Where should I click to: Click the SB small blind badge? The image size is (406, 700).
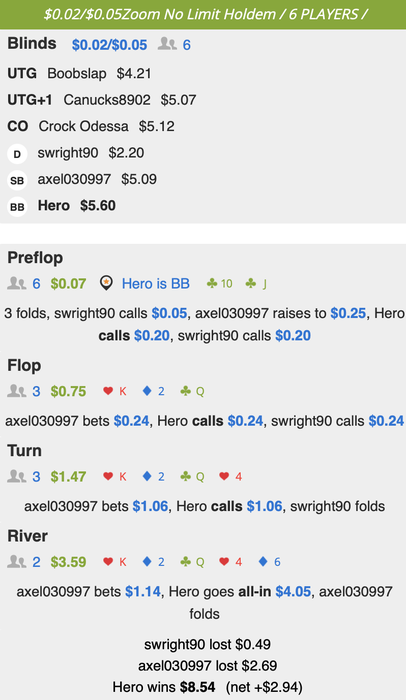click(x=17, y=180)
